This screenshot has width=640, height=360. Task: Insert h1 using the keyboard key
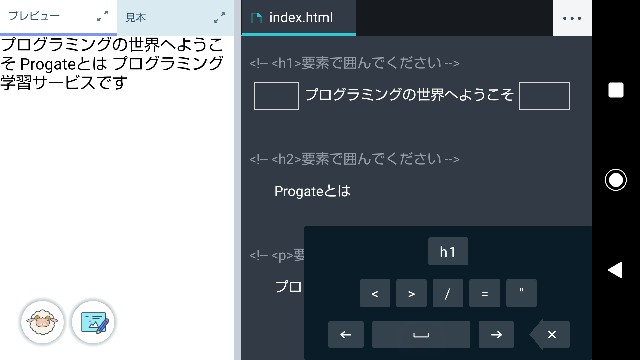tap(448, 251)
